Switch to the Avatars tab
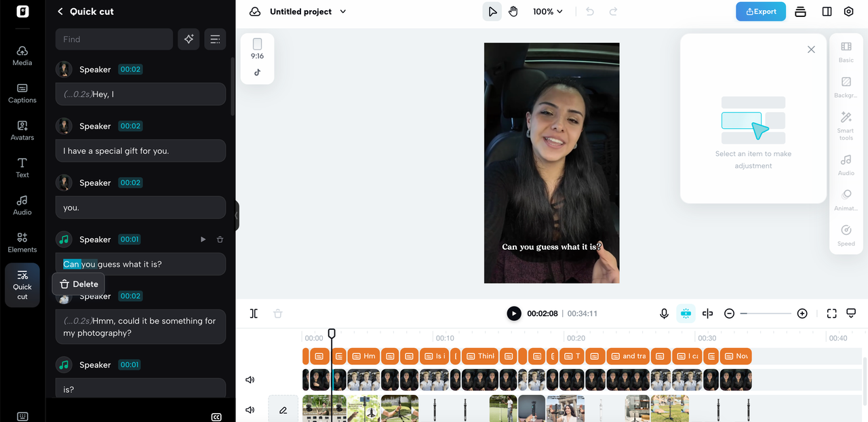Image resolution: width=868 pixels, height=422 pixels. pos(22,130)
